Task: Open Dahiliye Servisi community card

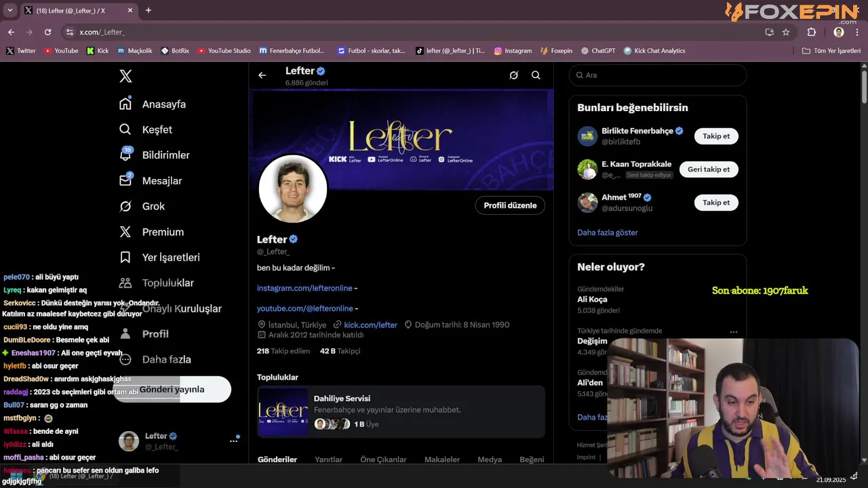Action: (401, 411)
